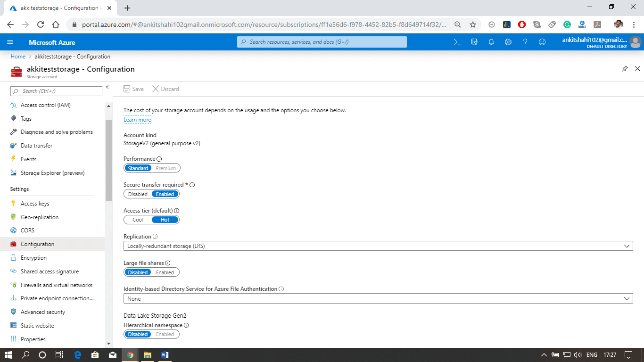Go to browser home page

[56, 25]
